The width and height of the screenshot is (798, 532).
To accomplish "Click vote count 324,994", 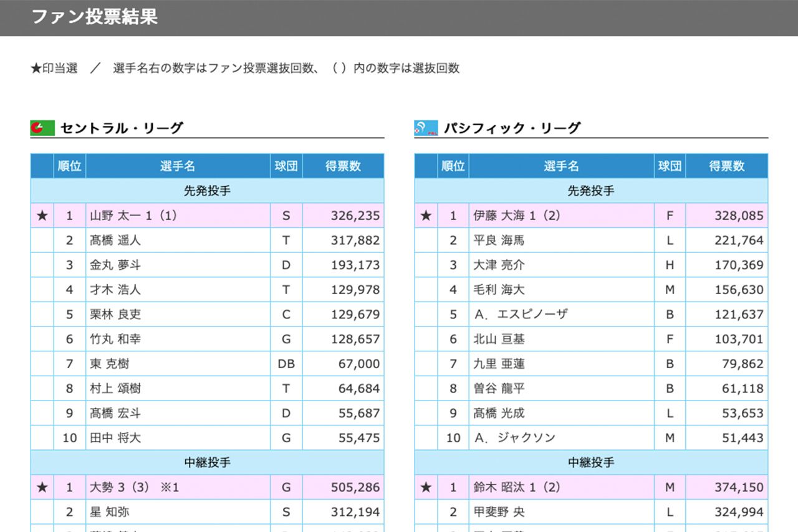I will (x=739, y=512).
